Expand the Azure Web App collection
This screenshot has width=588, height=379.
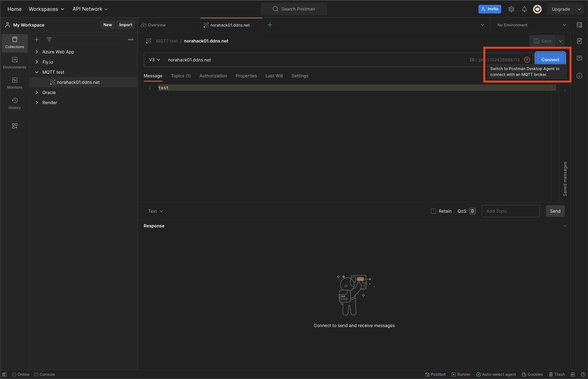[x=37, y=52]
